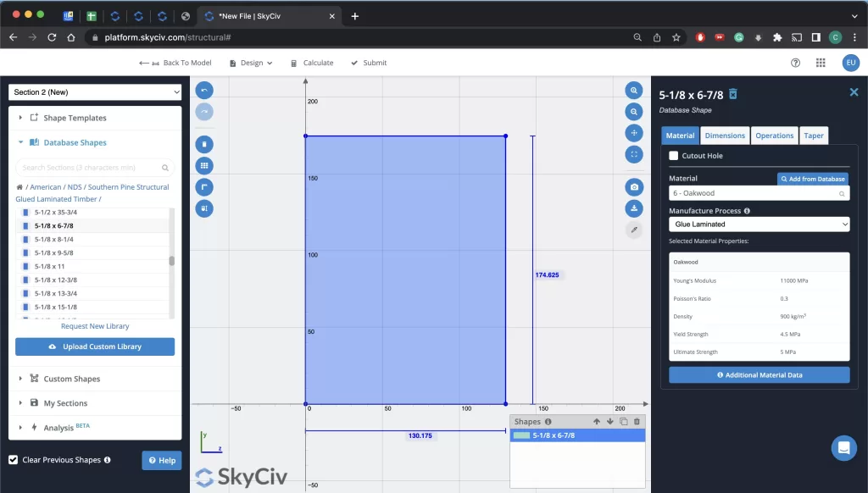868x493 pixels.
Task: Undo the last action on canvas
Action: (204, 90)
